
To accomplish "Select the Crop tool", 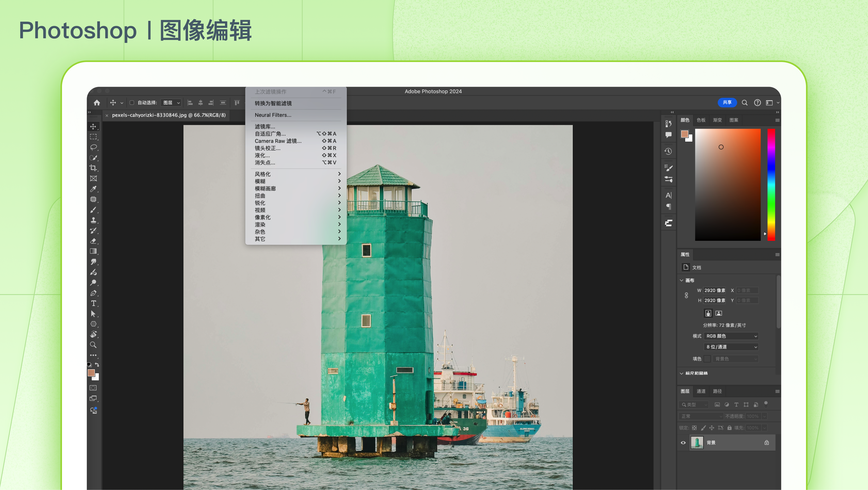I will 93,168.
